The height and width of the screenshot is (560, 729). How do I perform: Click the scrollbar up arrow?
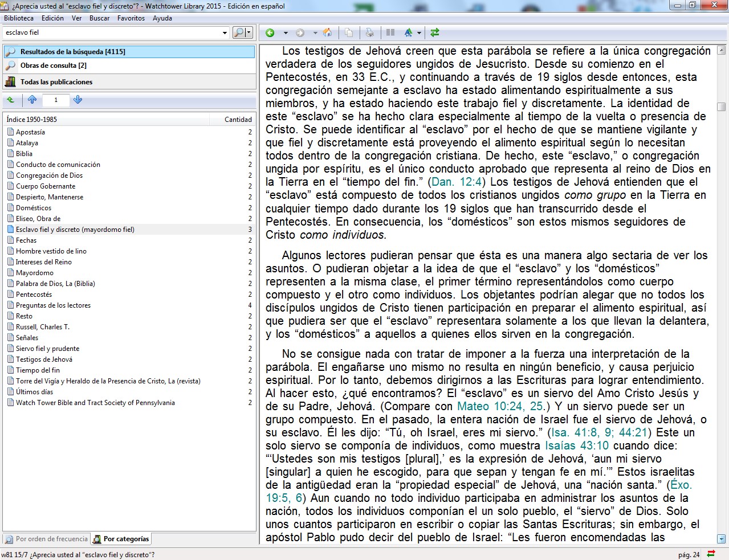[x=722, y=50]
